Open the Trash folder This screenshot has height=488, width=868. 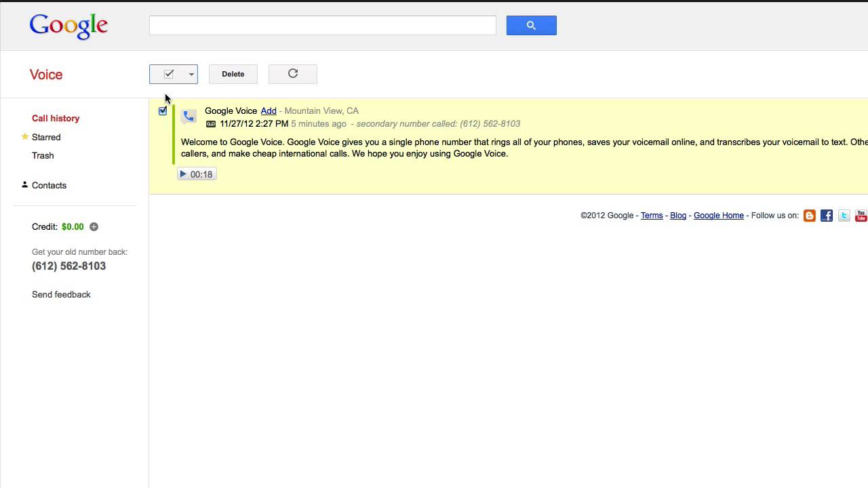click(x=43, y=155)
